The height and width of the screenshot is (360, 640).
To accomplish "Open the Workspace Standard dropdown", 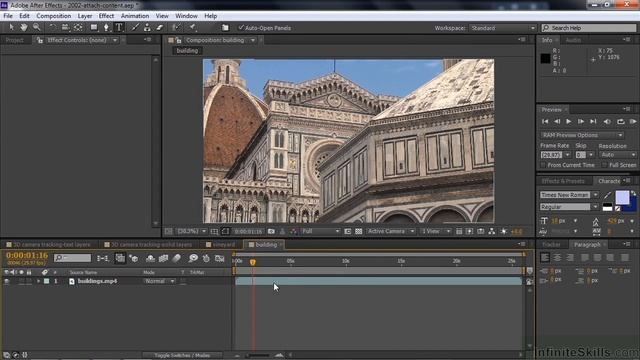I will (x=502, y=28).
